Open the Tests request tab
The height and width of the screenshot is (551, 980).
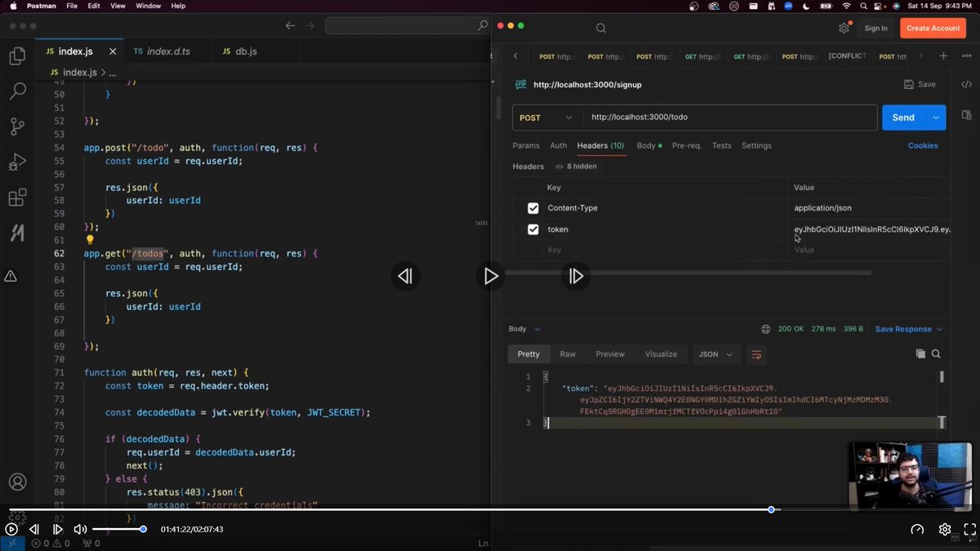pyautogui.click(x=722, y=145)
